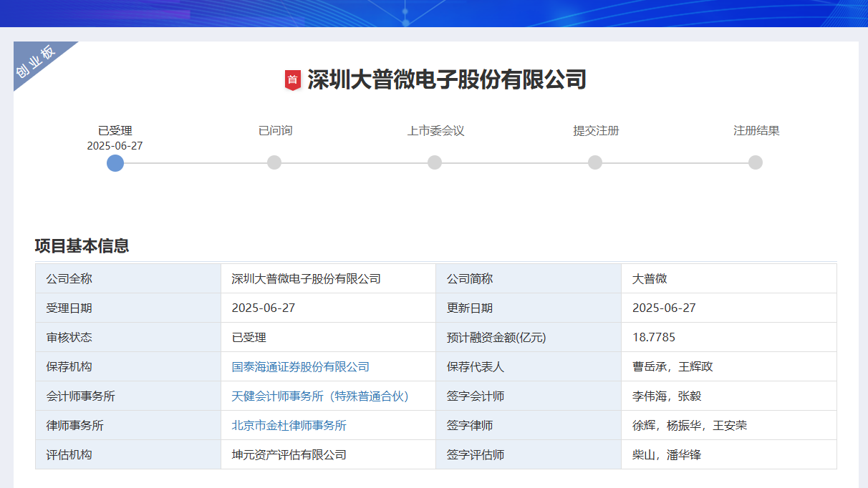
Task: Click the 大普微 value cell
Action: point(728,278)
